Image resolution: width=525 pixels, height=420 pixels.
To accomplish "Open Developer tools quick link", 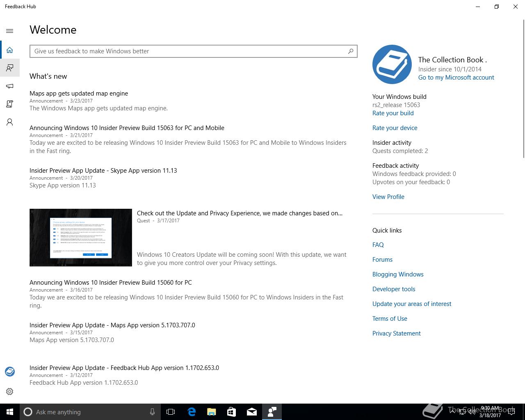I will (394, 289).
